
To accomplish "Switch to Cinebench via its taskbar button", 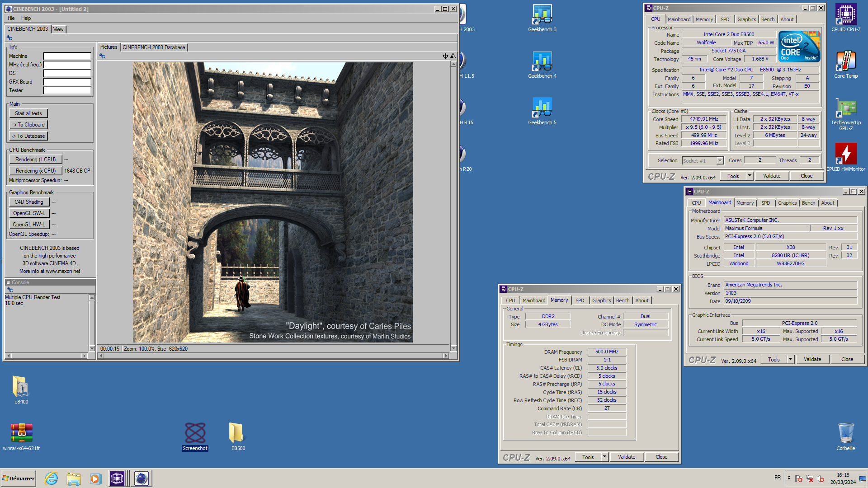I will point(142,479).
